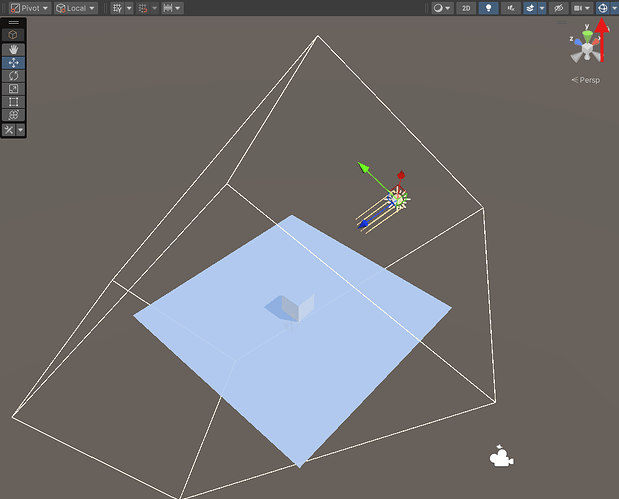The image size is (619, 499).
Task: Select the Rotate tool
Action: pos(13,76)
